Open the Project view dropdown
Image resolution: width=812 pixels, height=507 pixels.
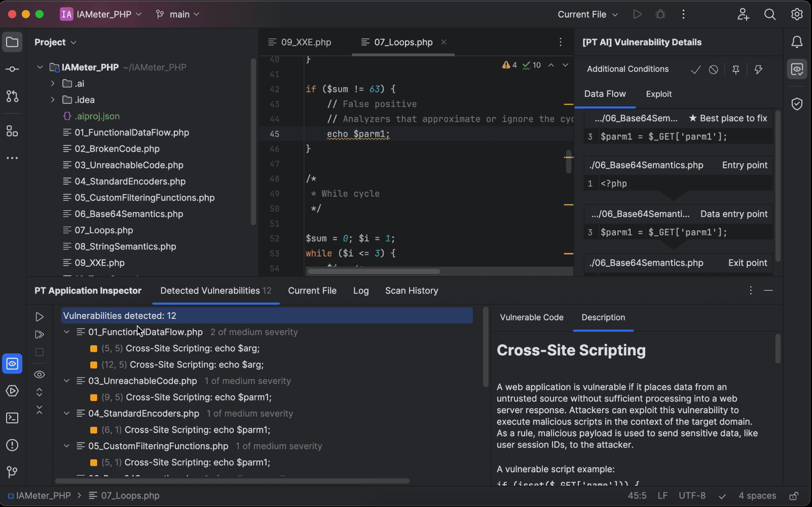coord(55,42)
